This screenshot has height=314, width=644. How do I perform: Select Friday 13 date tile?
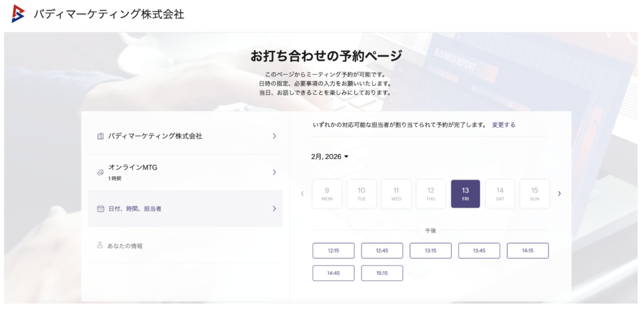(x=465, y=193)
